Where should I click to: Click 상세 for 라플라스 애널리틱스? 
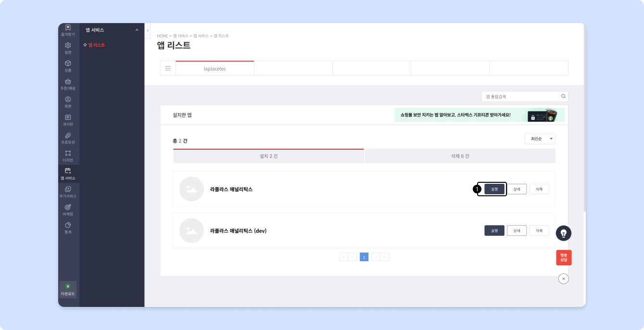(x=517, y=189)
